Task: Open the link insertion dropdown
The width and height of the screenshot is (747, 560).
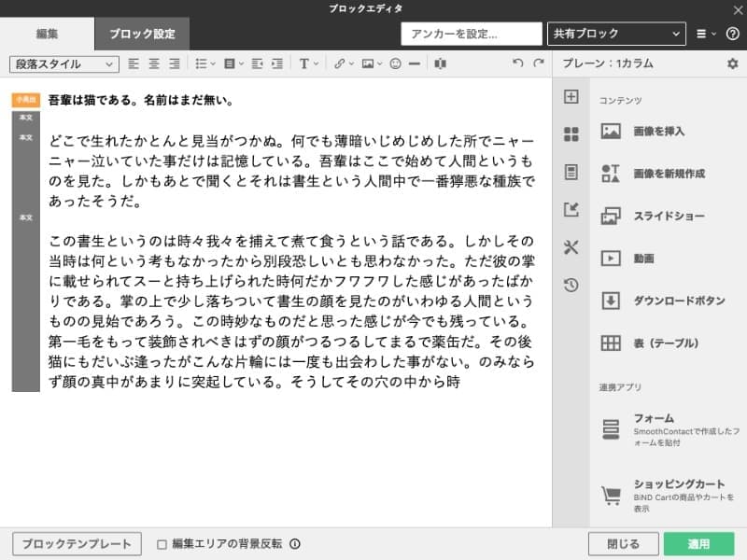Action: tap(344, 63)
